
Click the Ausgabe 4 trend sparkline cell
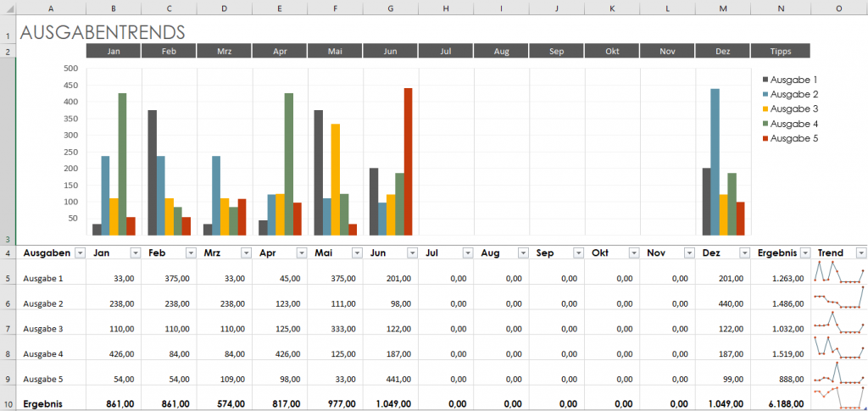(x=838, y=347)
